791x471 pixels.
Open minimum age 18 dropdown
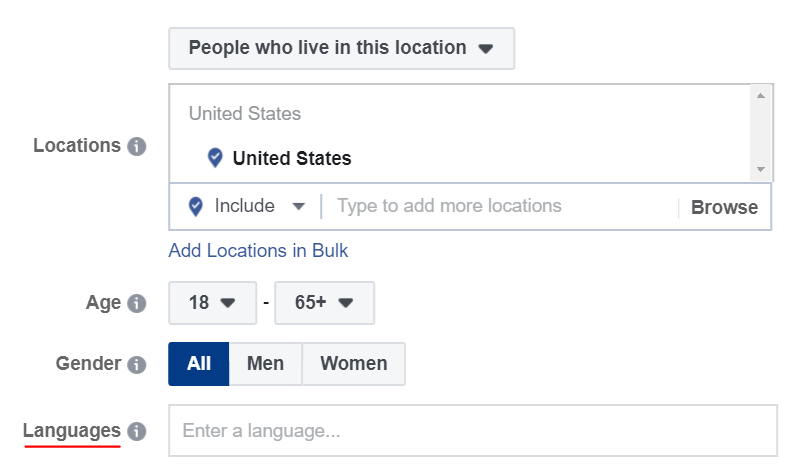pos(210,303)
